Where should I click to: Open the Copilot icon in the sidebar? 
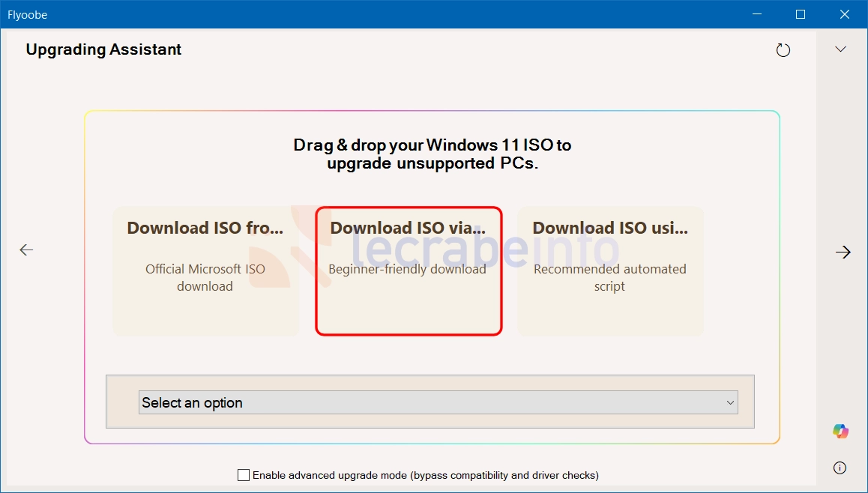840,431
